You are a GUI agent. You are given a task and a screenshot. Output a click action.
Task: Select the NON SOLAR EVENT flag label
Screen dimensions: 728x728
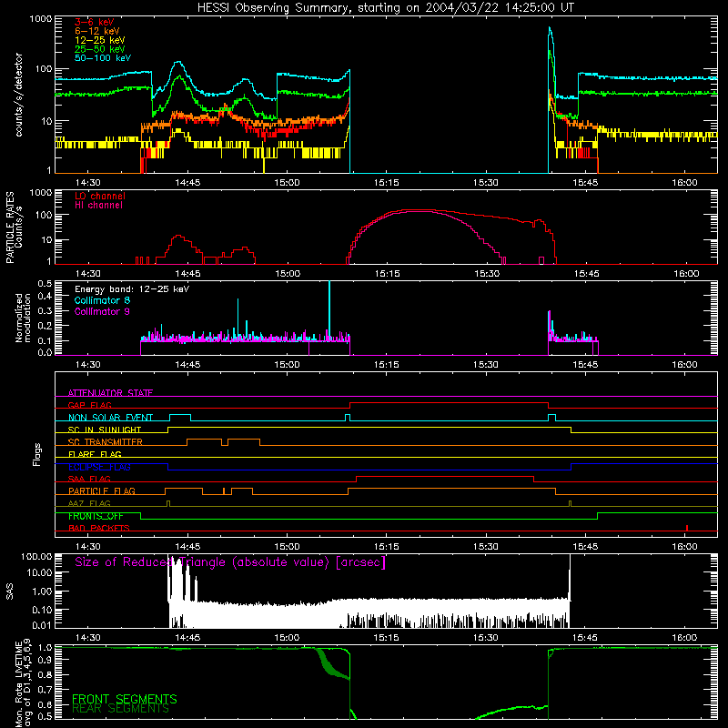coord(110,418)
